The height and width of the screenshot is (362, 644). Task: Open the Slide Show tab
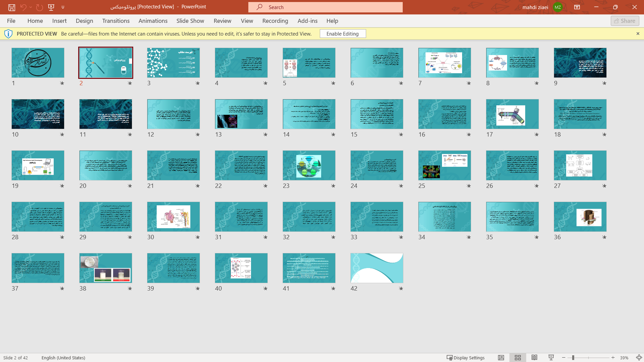pyautogui.click(x=190, y=21)
